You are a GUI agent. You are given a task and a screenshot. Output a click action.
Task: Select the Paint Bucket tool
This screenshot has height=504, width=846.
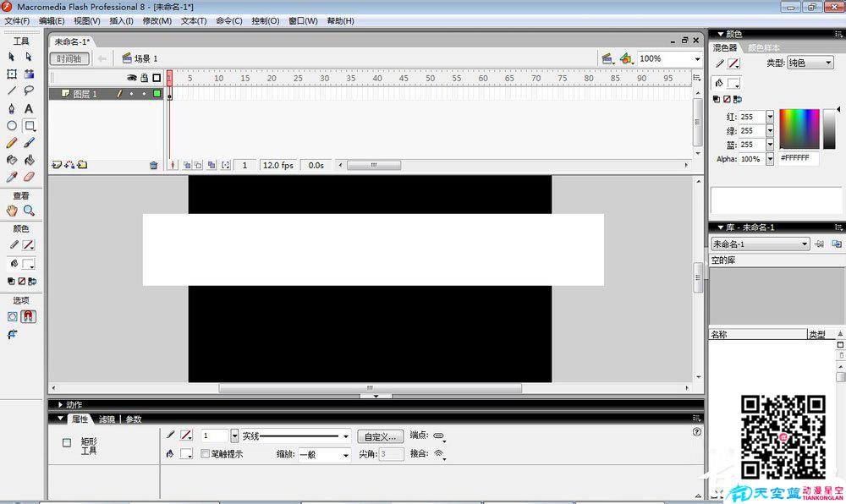[29, 160]
